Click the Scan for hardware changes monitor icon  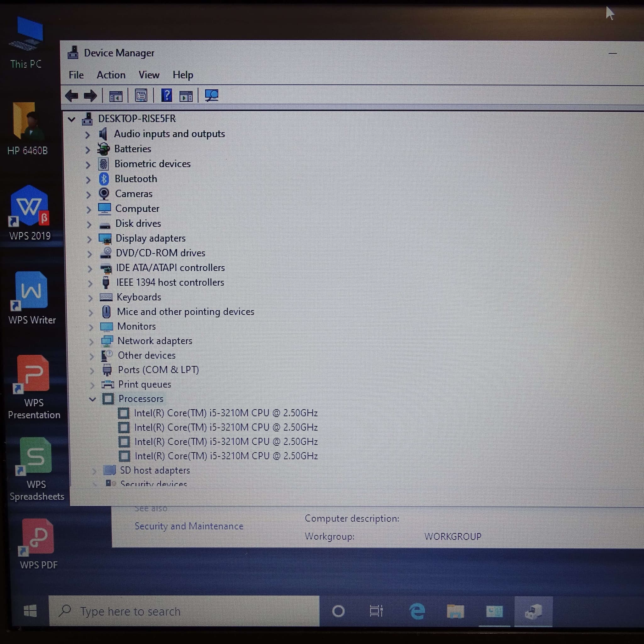click(211, 96)
